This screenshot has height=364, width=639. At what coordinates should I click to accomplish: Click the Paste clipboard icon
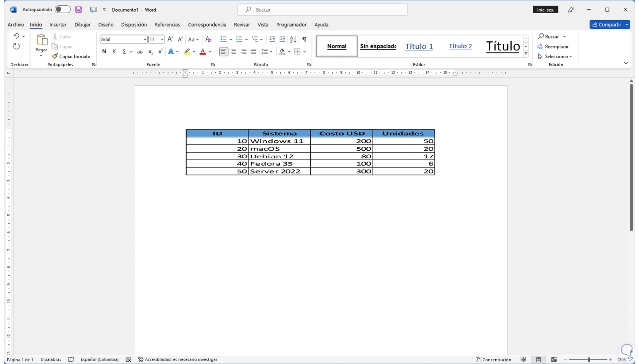(x=41, y=40)
